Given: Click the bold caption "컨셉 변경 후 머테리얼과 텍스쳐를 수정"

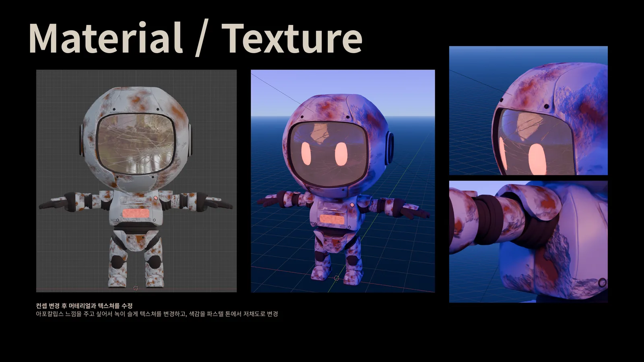Looking at the screenshot, I should [x=84, y=306].
